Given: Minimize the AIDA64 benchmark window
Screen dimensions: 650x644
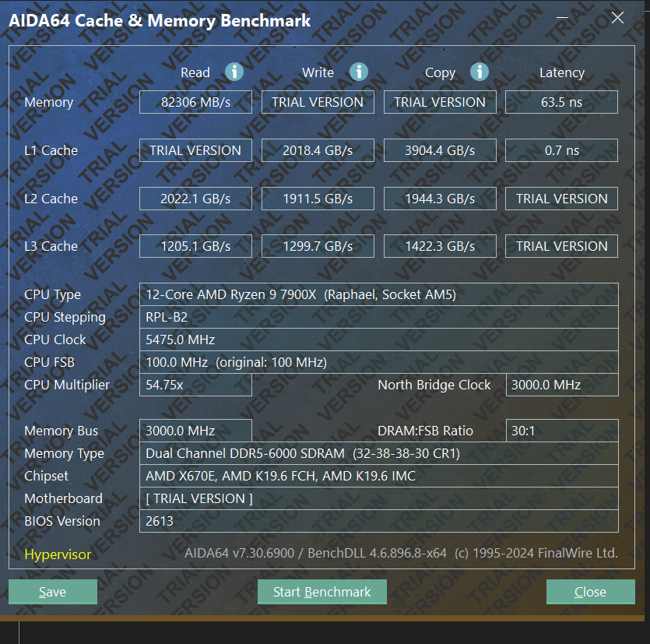Looking at the screenshot, I should (562, 17).
